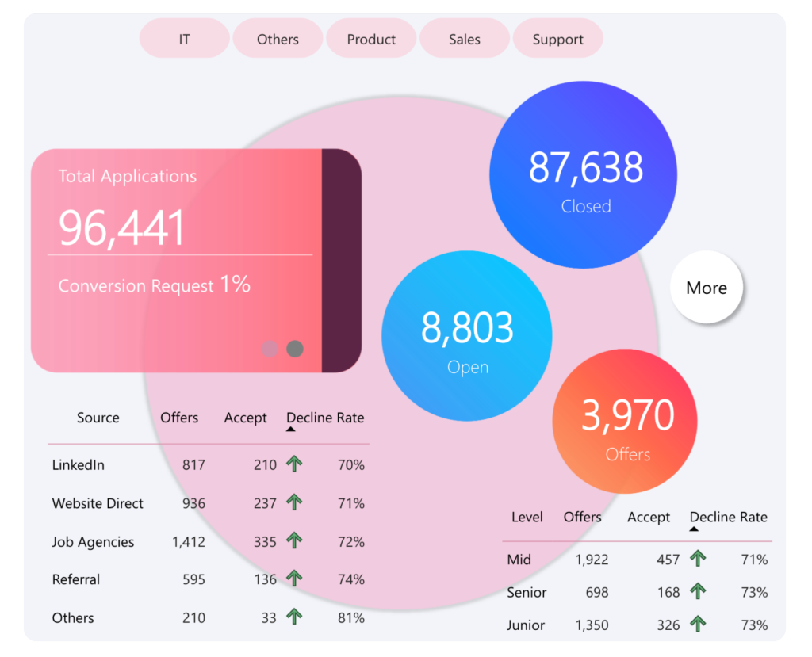Click the orange 3,970 Offers bubble
This screenshot has width=812, height=657.
pos(625,422)
